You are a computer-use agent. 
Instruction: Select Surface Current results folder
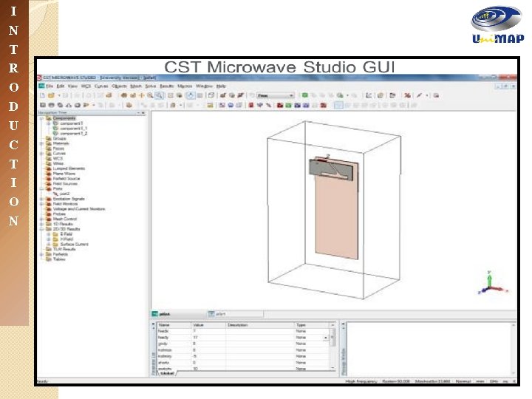(75, 245)
